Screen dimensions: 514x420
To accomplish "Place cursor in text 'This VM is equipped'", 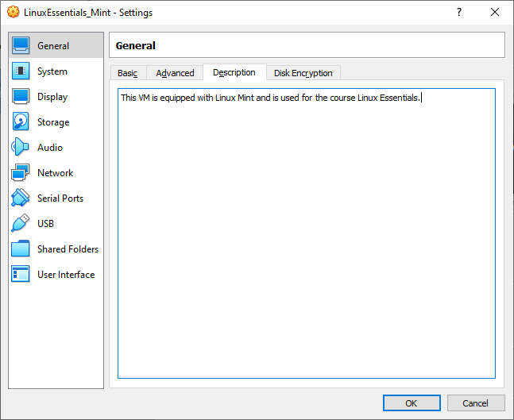I will (158, 98).
